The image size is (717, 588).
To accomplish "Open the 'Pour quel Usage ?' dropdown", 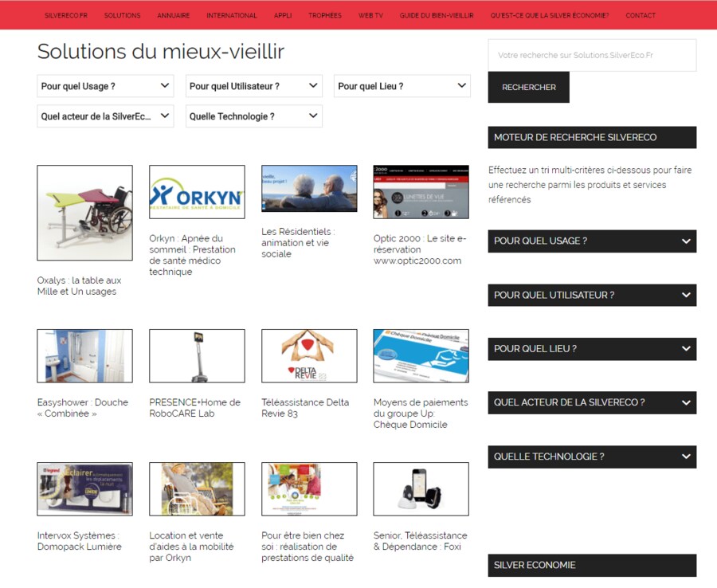I will [x=105, y=86].
